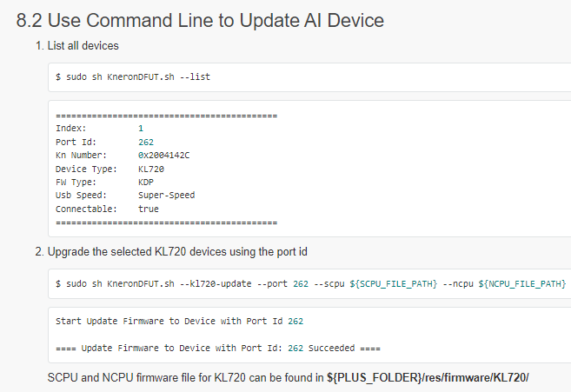This screenshot has width=571, height=392.
Task: Click the label 'Index:'
Action: pyautogui.click(x=71, y=129)
